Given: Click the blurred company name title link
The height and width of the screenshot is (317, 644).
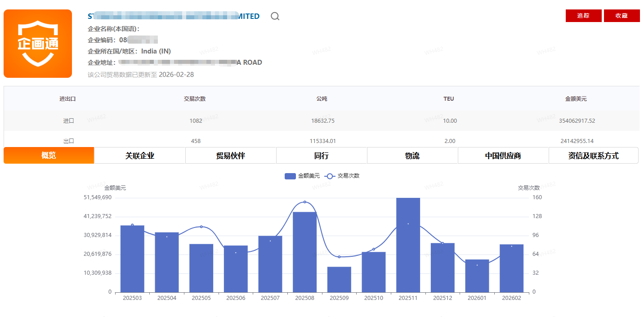Looking at the screenshot, I should point(173,16).
